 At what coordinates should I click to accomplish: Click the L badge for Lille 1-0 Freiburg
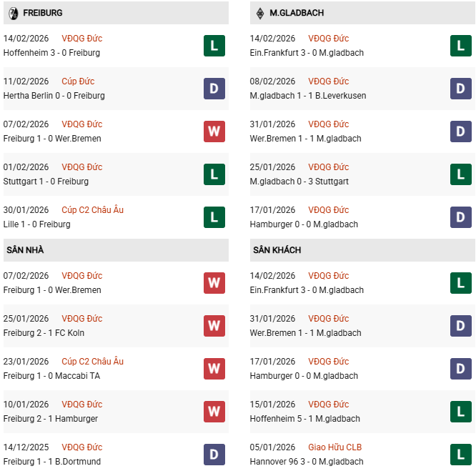(214, 217)
